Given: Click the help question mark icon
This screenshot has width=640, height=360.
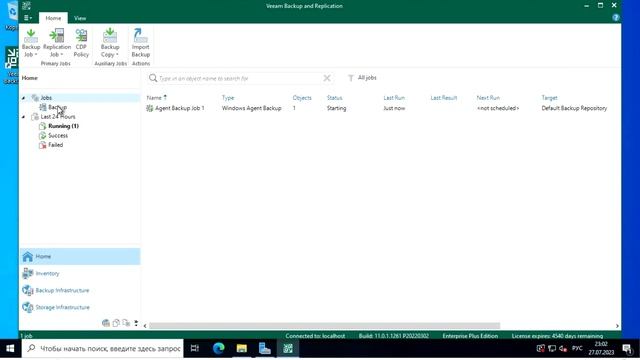Looking at the screenshot, I should 616,18.
